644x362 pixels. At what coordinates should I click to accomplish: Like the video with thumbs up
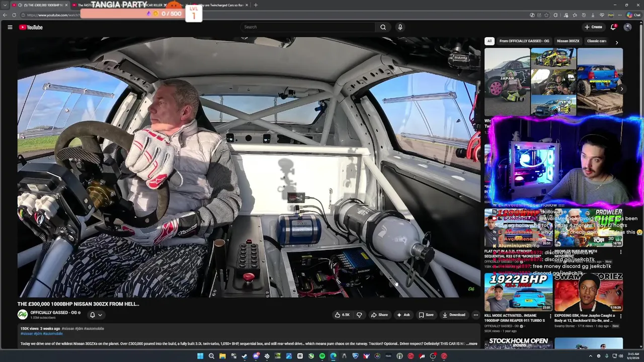pyautogui.click(x=342, y=315)
